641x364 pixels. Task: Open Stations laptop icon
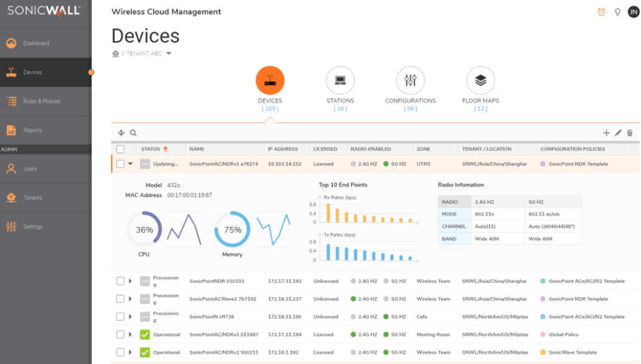pos(340,80)
